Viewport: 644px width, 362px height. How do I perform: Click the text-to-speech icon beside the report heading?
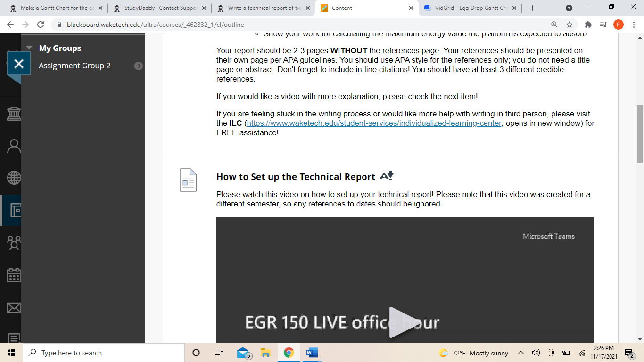tap(386, 175)
